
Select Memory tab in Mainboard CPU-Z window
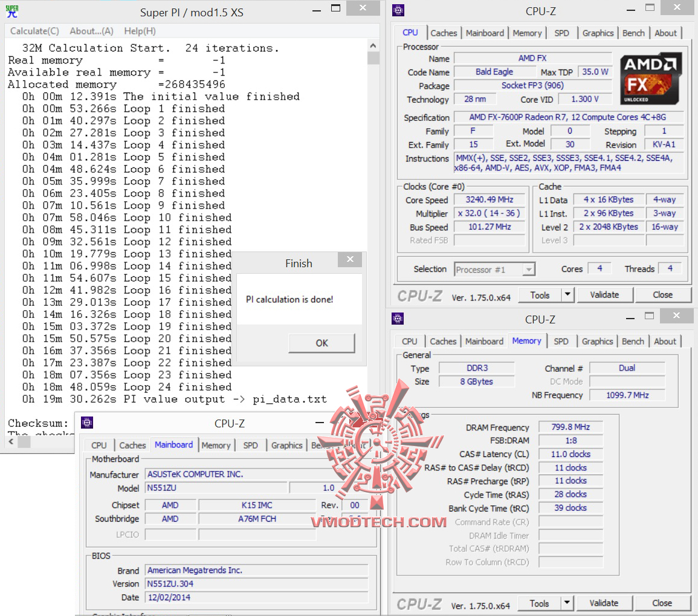[x=216, y=446]
